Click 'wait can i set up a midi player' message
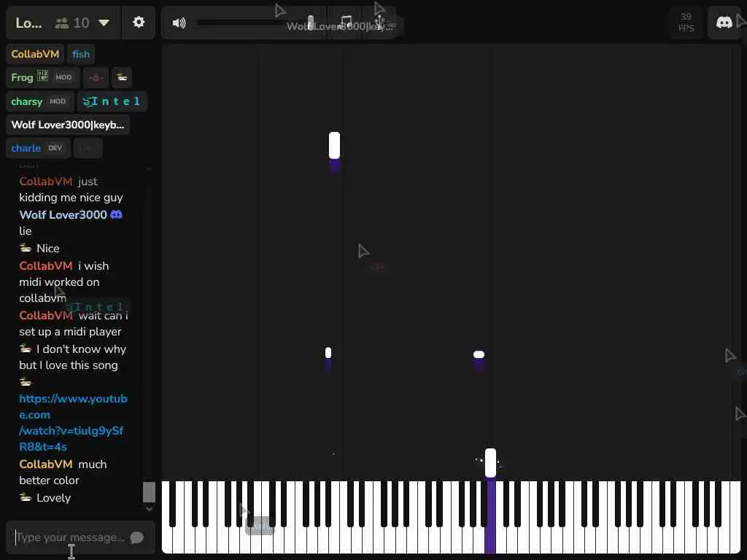747x560 pixels. tap(74, 324)
